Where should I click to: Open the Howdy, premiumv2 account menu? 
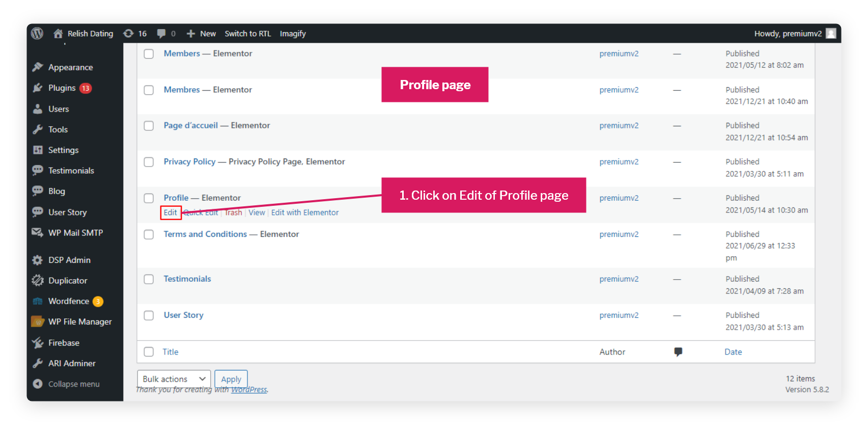click(795, 34)
